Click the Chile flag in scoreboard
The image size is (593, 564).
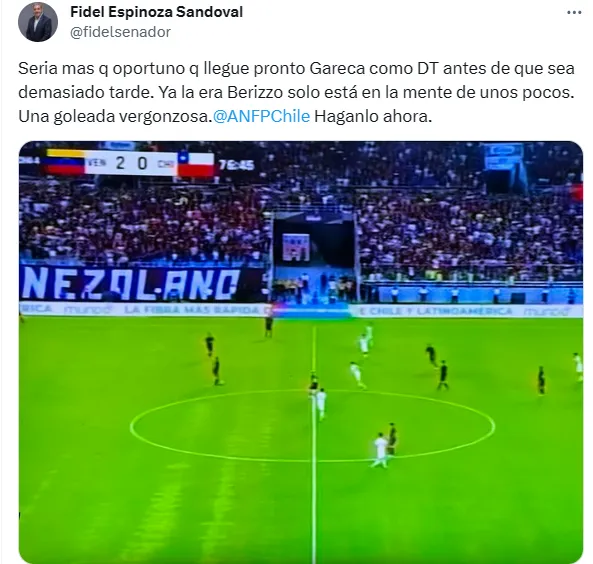click(196, 164)
